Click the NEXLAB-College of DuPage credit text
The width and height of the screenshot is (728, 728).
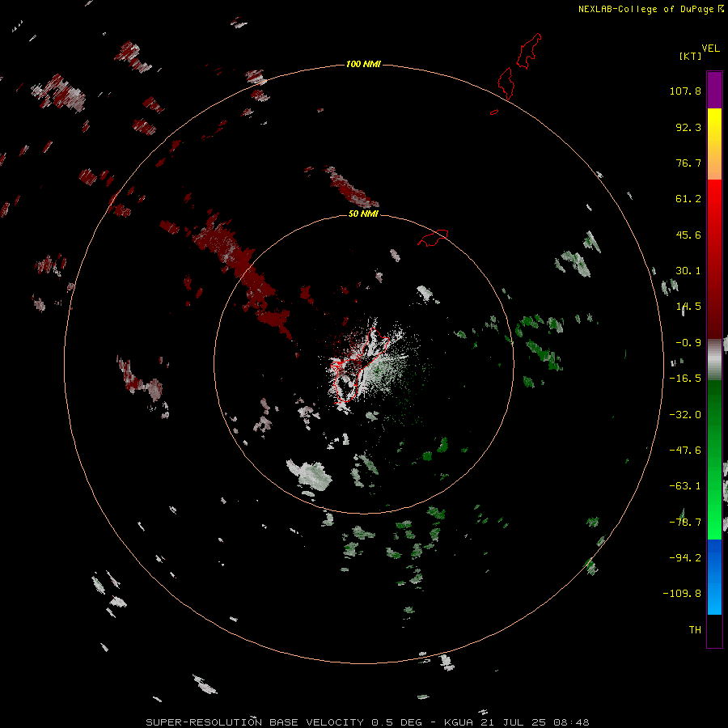tap(650, 9)
